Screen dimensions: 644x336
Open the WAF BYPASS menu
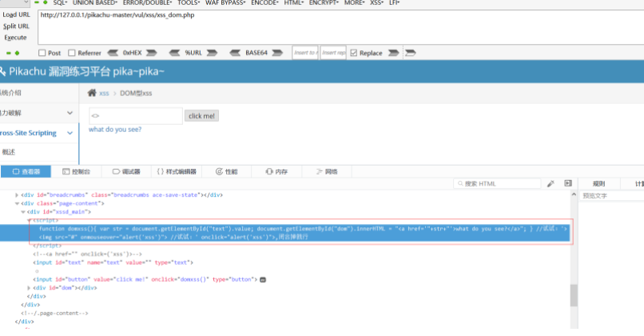(x=225, y=3)
